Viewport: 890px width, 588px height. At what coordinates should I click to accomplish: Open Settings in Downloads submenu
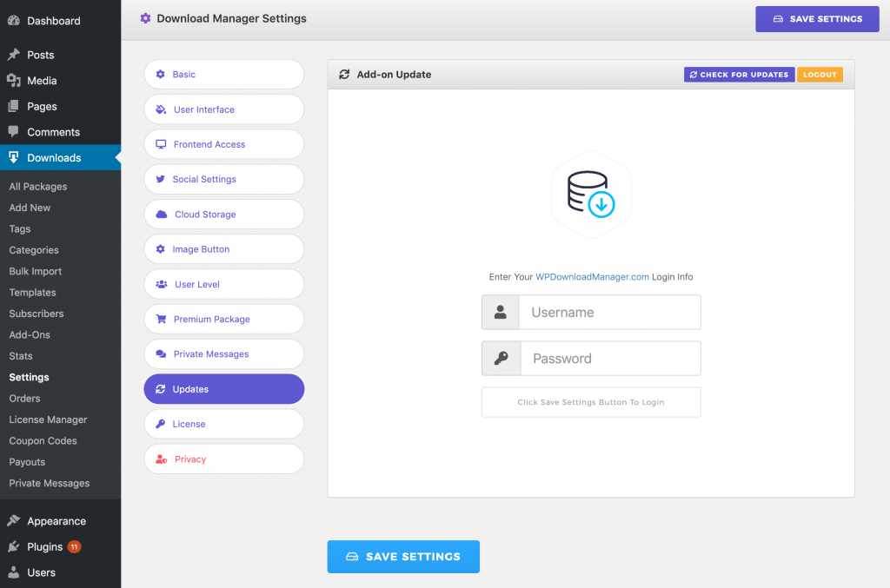pos(29,377)
